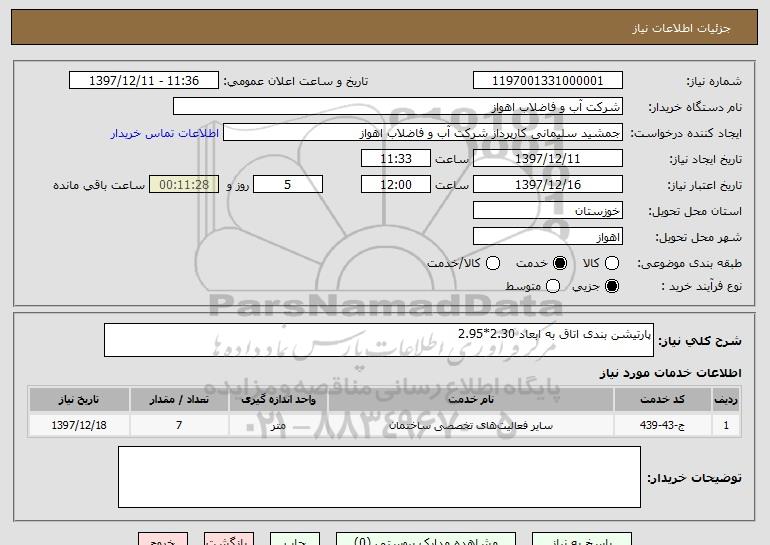Click the need date cell 1397/12/18
The height and width of the screenshot is (545, 770).
coord(79,425)
